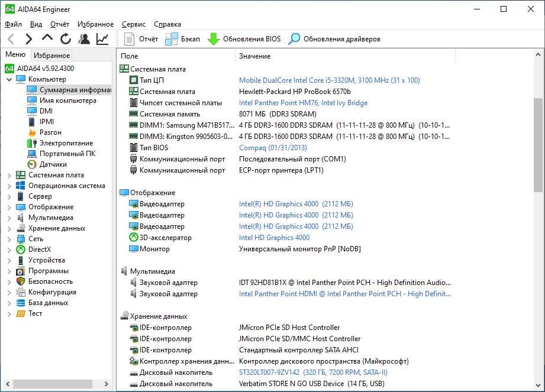Click the down arrow of the vertical scrollbar

pyautogui.click(x=538, y=385)
